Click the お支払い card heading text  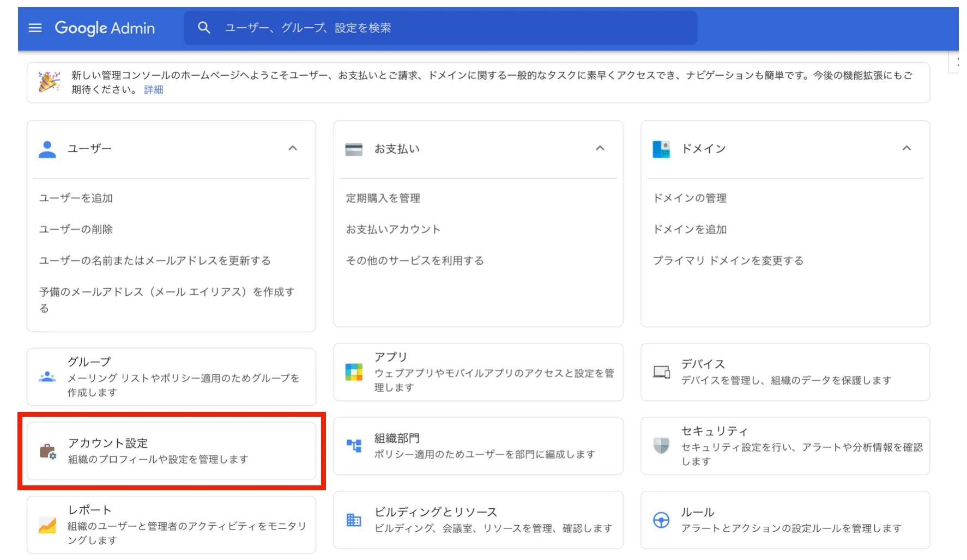[x=397, y=149]
